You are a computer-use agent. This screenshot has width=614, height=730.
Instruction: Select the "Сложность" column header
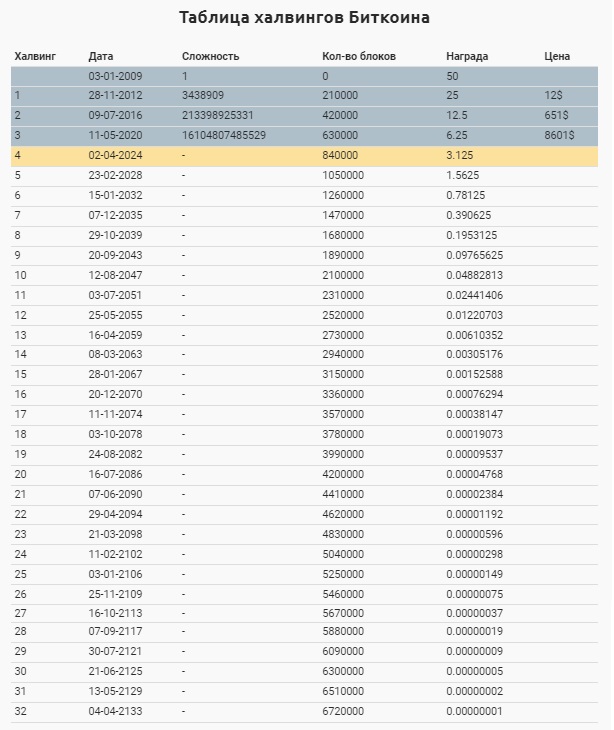pos(210,57)
